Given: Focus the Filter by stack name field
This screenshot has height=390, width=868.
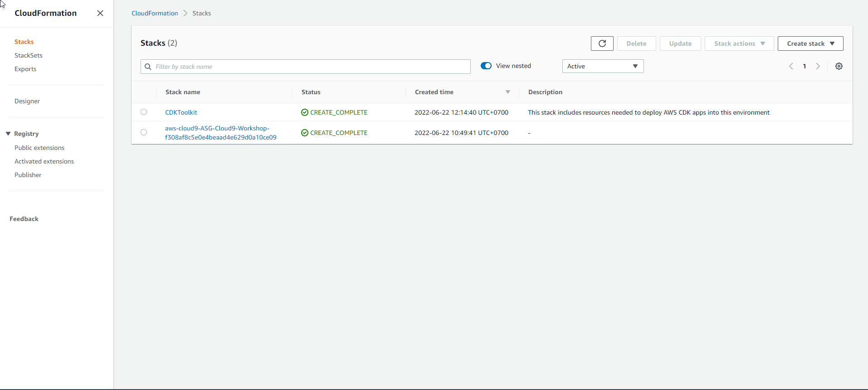Looking at the screenshot, I should [306, 67].
